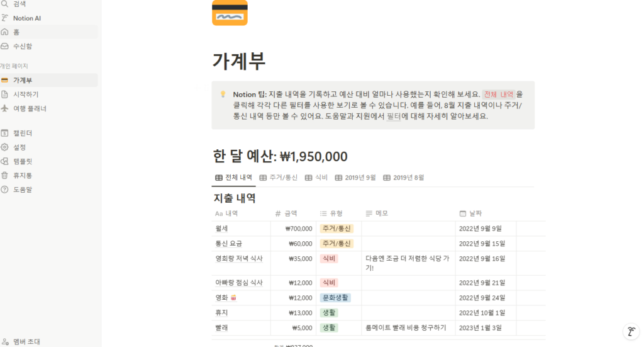644x347 pixels.
Task: Click the 멤버 초대 person icon
Action: click(x=5, y=342)
